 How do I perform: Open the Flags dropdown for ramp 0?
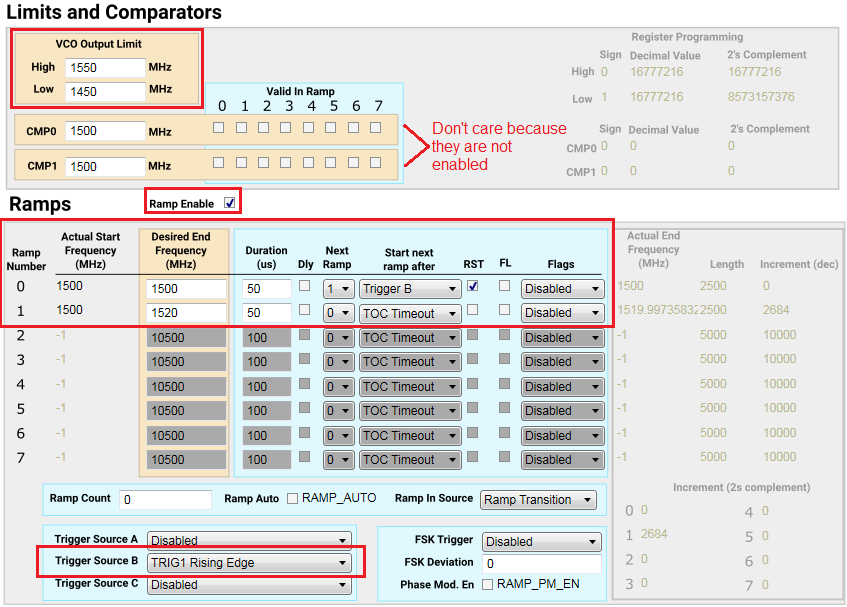(x=561, y=288)
